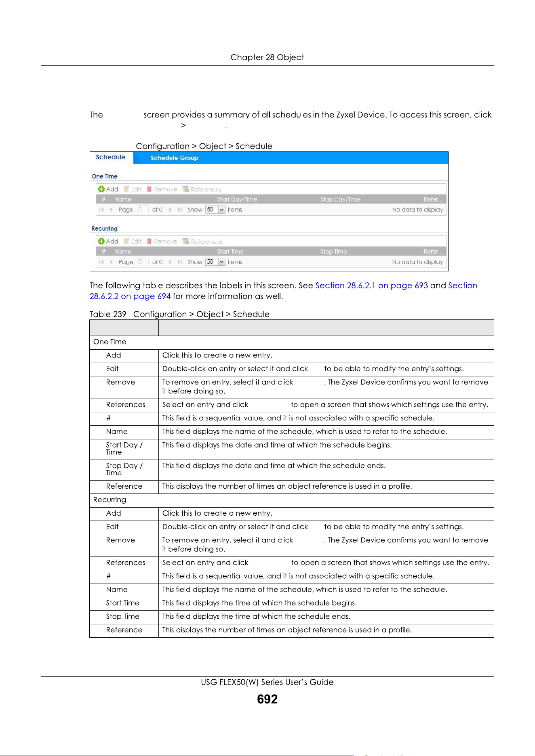Go to next page in One Time pager
The width and height of the screenshot is (535, 756).
tap(170, 210)
